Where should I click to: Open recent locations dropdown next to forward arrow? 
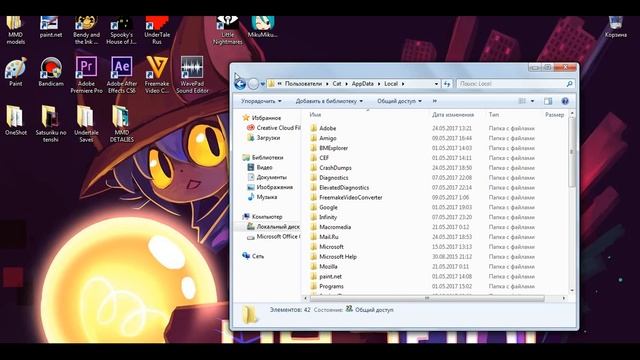(262, 84)
